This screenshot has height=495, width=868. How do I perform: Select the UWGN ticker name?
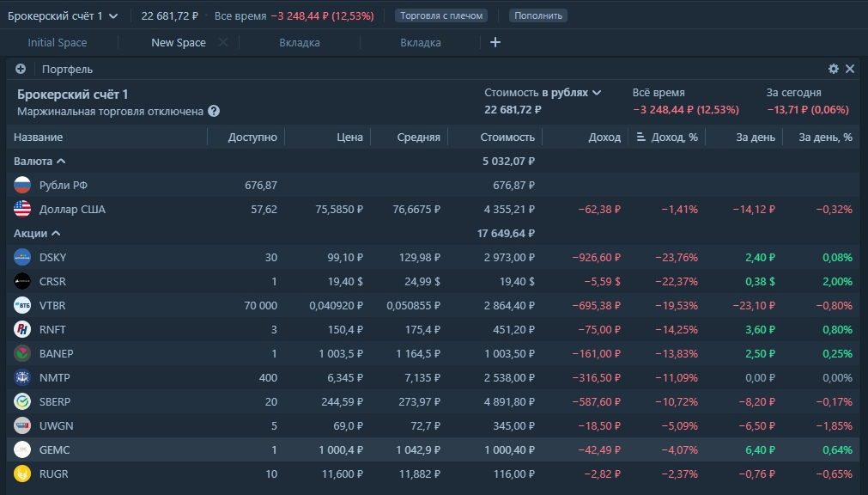[x=57, y=425]
